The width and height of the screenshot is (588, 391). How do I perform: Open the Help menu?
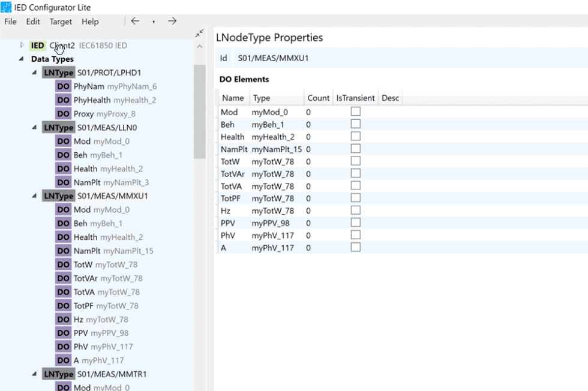90,22
